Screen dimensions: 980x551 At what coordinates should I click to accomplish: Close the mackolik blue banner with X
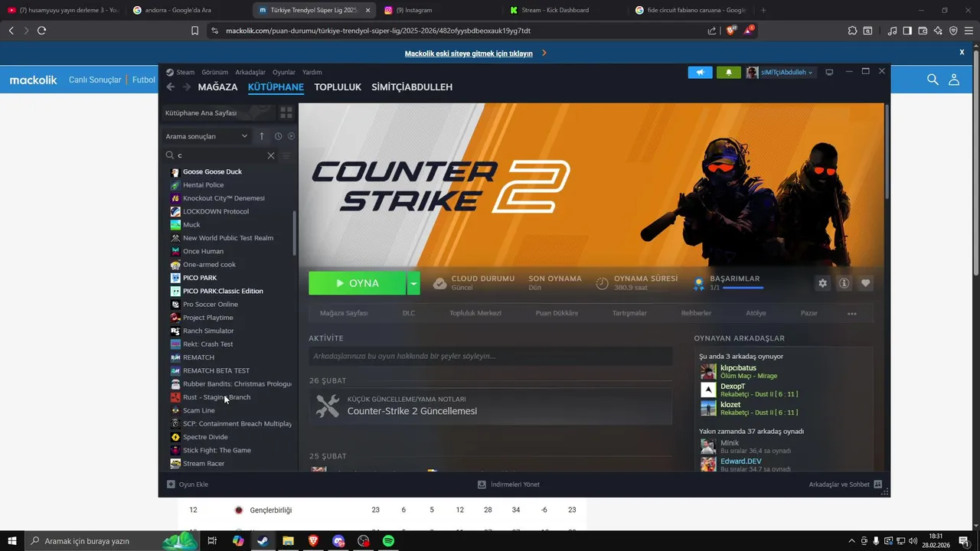click(962, 52)
